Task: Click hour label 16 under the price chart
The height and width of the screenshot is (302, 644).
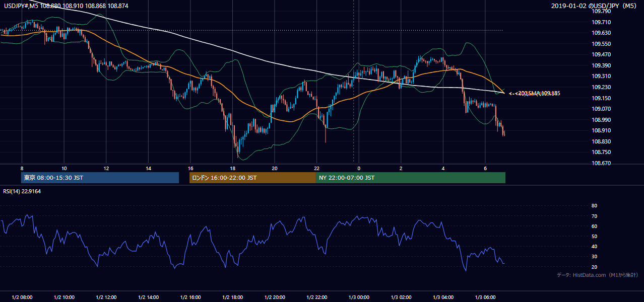Action: click(x=190, y=168)
